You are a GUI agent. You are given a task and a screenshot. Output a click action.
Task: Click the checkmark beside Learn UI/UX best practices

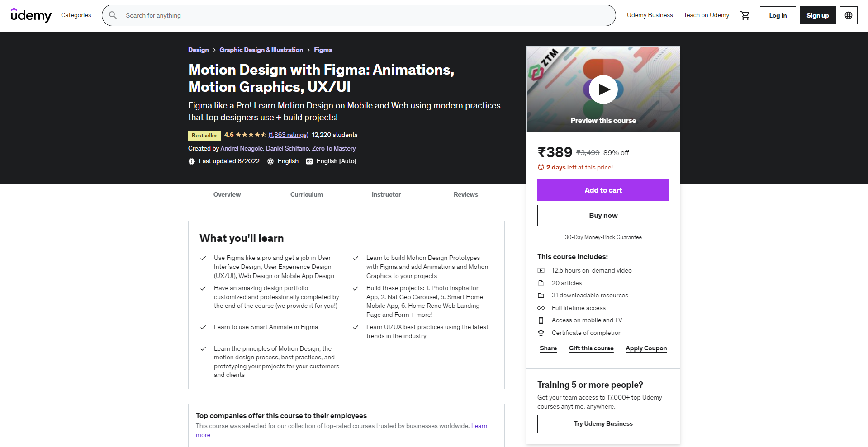coord(356,327)
